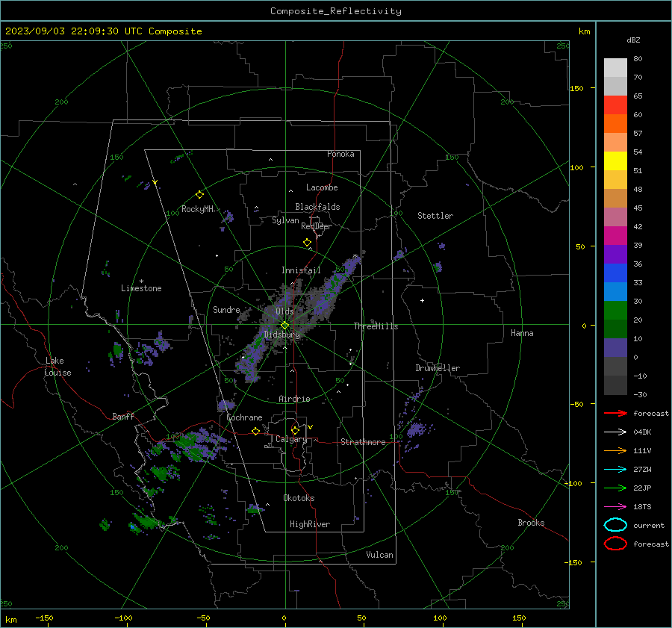Image resolution: width=672 pixels, height=628 pixels.
Task: Click the yellow diamond marker below RedDeer
Action: [307, 243]
